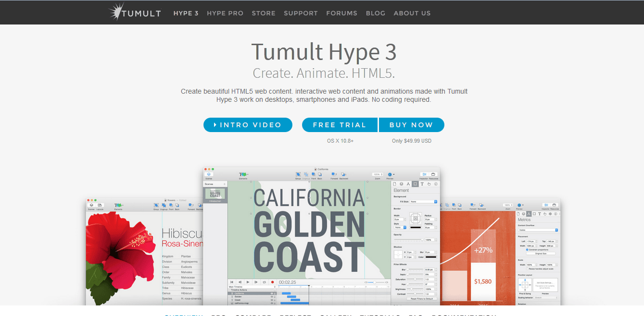Screen dimensions: 644x316
Task: Open Preview dropdown arrow in Metrics window
Action: [x=523, y=205]
